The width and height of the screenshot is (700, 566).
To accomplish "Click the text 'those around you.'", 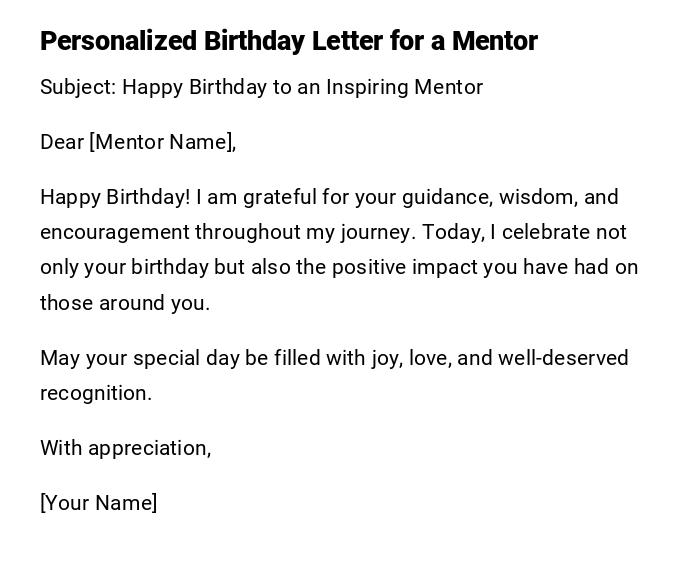I will click(125, 303).
